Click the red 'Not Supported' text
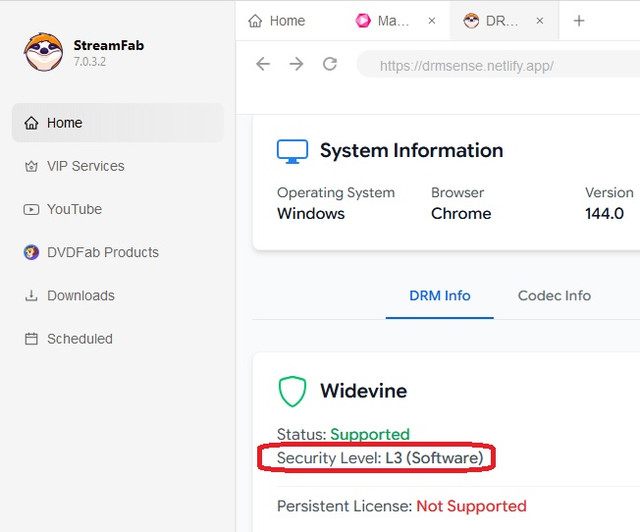This screenshot has height=532, width=640. [471, 506]
